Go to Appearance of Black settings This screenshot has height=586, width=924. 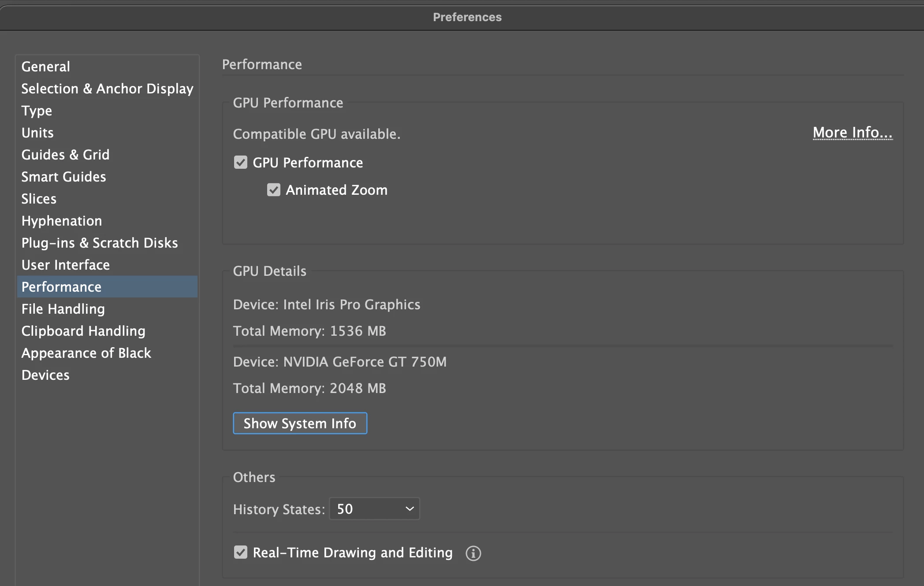(x=86, y=353)
